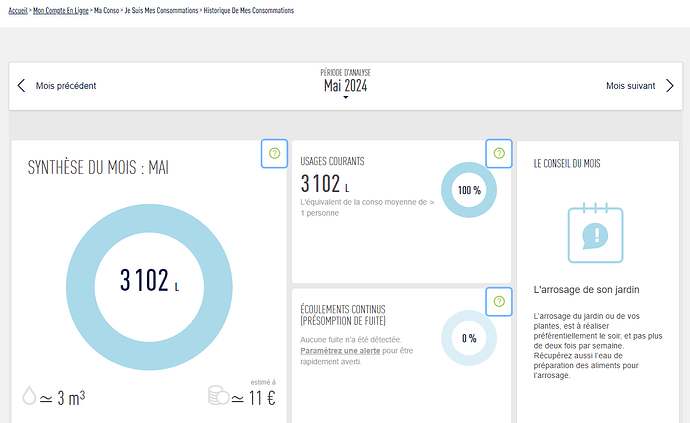
Task: Click Mois précédent button
Action: (x=66, y=86)
